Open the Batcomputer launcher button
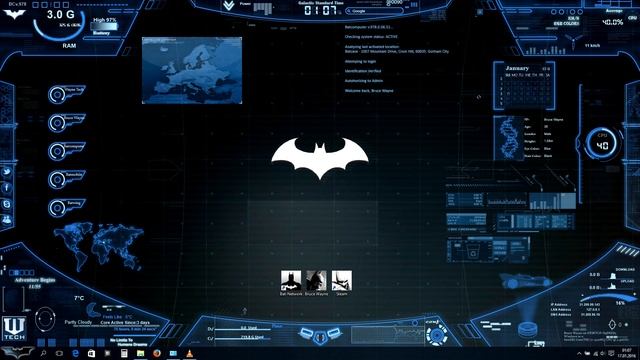640x360 pixels. tap(67, 151)
